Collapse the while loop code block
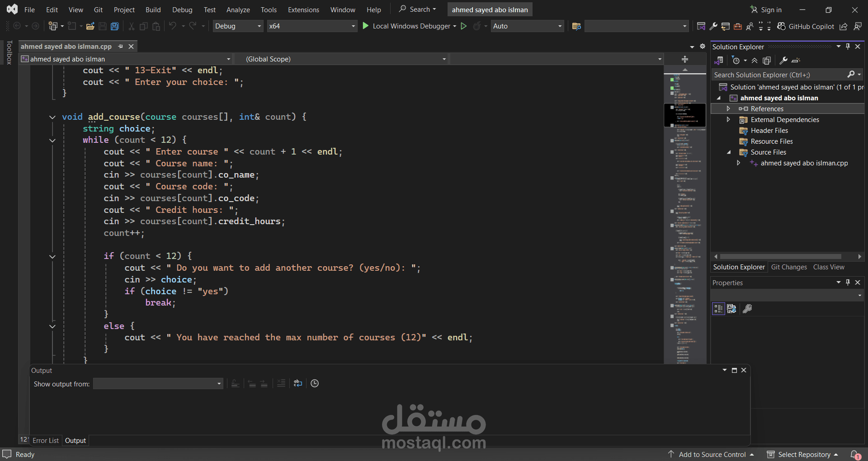 coord(52,141)
